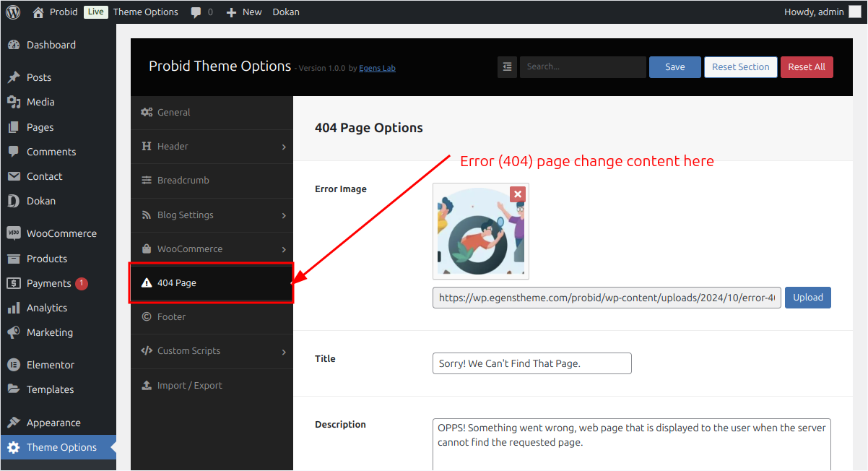Image resolution: width=868 pixels, height=471 pixels.
Task: Open the Import / Export tab
Action: point(212,385)
